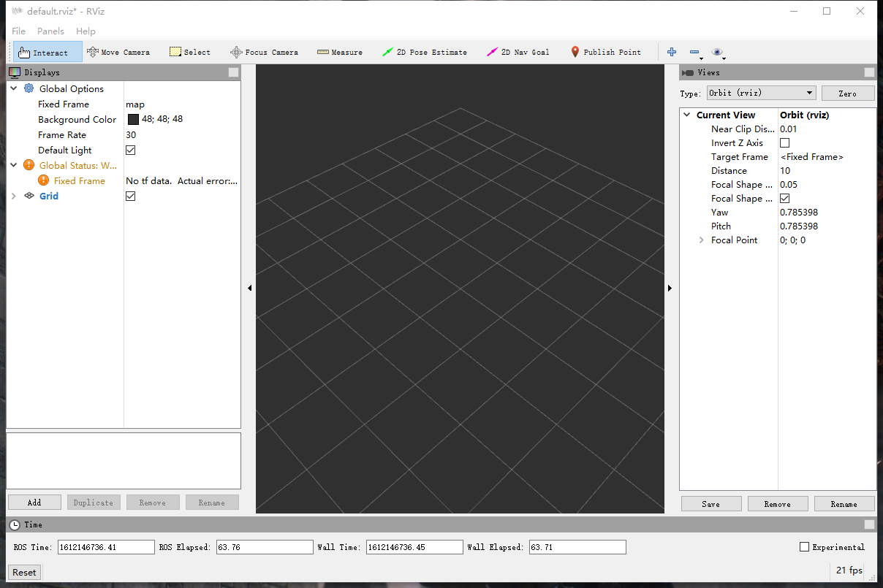The height and width of the screenshot is (588, 883).
Task: Click the Add display button
Action: tap(34, 503)
